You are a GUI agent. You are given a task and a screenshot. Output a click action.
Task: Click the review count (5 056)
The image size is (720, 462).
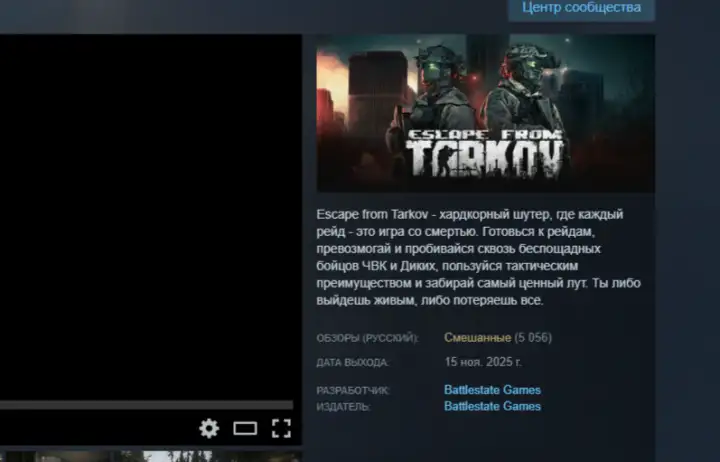pos(533,338)
